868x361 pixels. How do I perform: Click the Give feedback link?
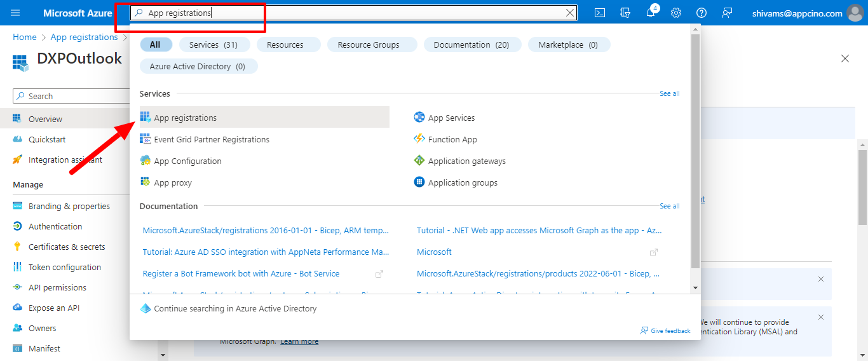(x=670, y=330)
